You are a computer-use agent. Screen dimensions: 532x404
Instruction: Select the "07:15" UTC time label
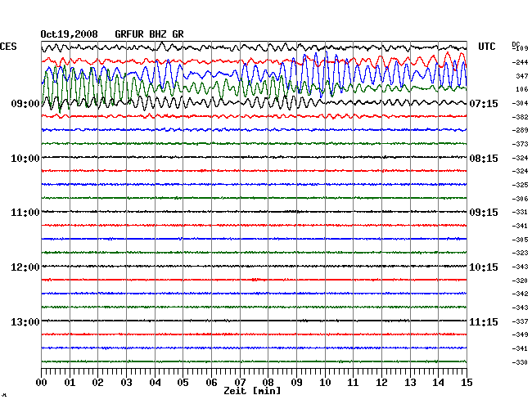(x=484, y=104)
